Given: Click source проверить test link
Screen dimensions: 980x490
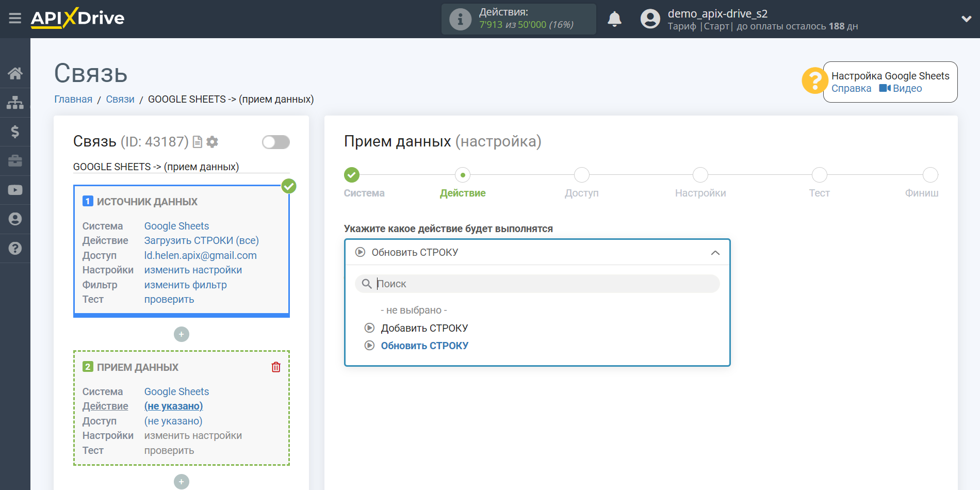Looking at the screenshot, I should (169, 299).
